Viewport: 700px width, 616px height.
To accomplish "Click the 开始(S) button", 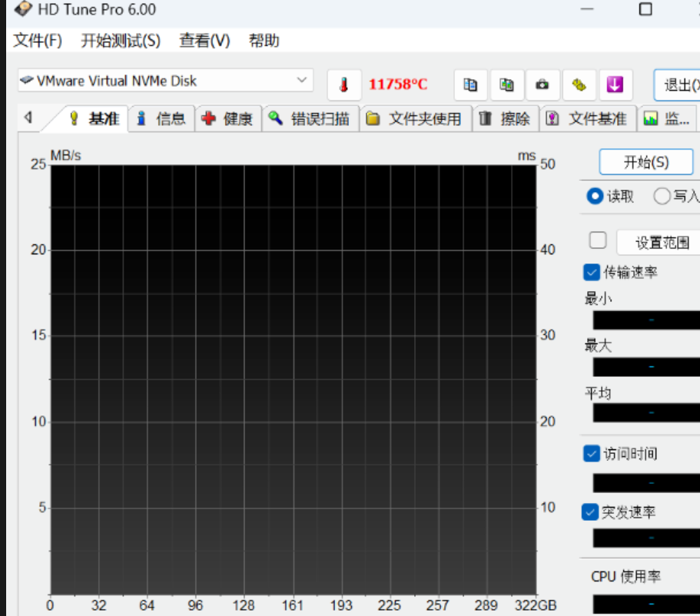I will point(646,162).
